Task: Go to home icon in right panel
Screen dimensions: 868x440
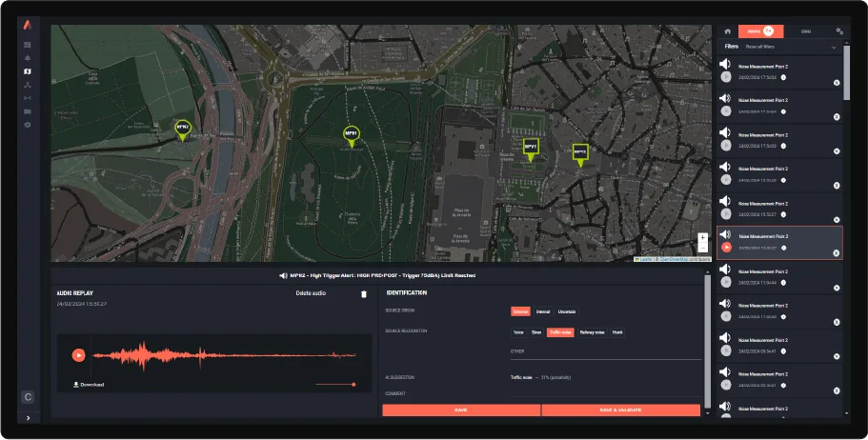Action: pyautogui.click(x=727, y=31)
